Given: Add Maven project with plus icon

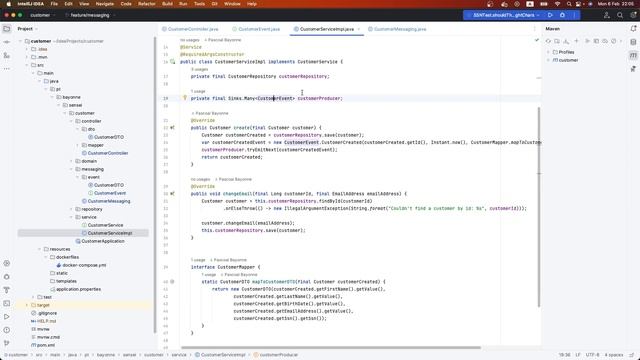Looking at the screenshot, I should (576, 41).
